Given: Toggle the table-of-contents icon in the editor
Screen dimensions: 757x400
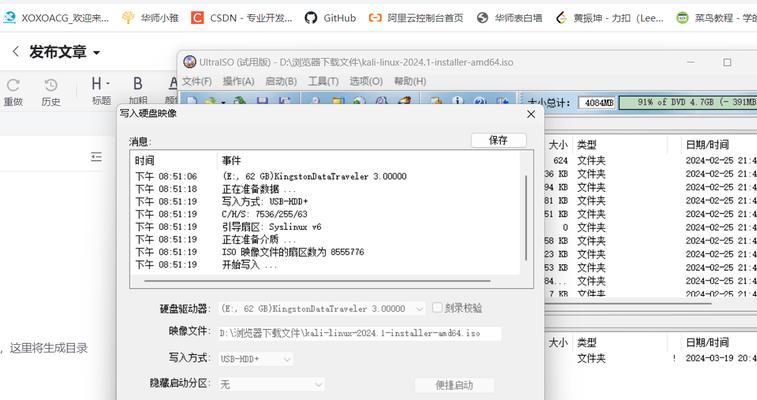Looking at the screenshot, I should tap(96, 157).
